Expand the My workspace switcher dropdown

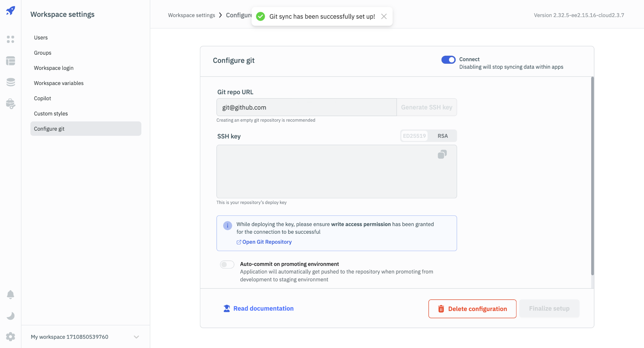coord(136,337)
